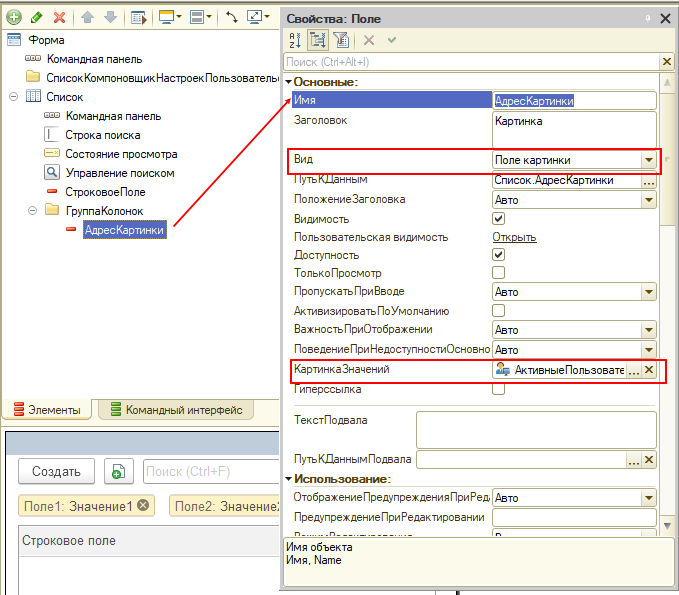Viewport: 679px width, 595px height.
Task: Click the Имя input field
Action: point(574,100)
